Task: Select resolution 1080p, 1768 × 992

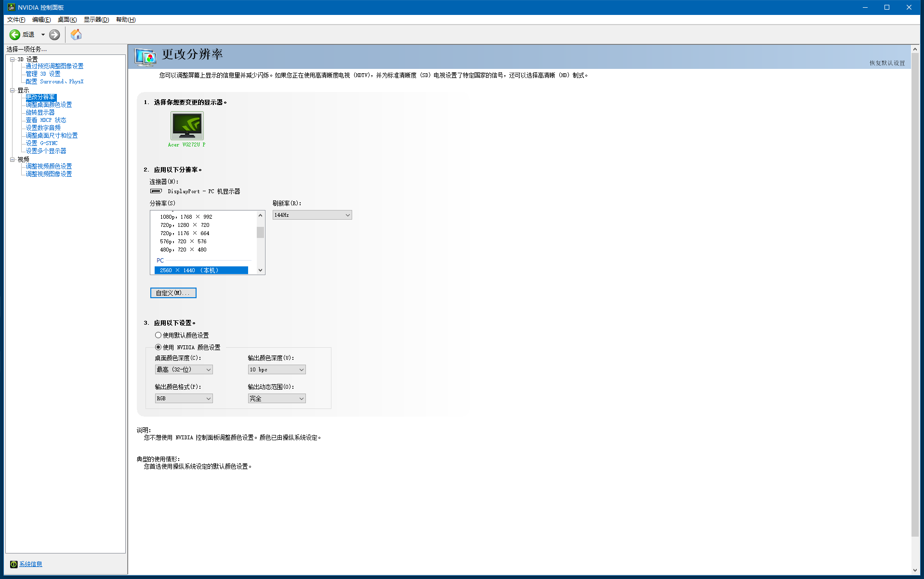Action: click(186, 217)
